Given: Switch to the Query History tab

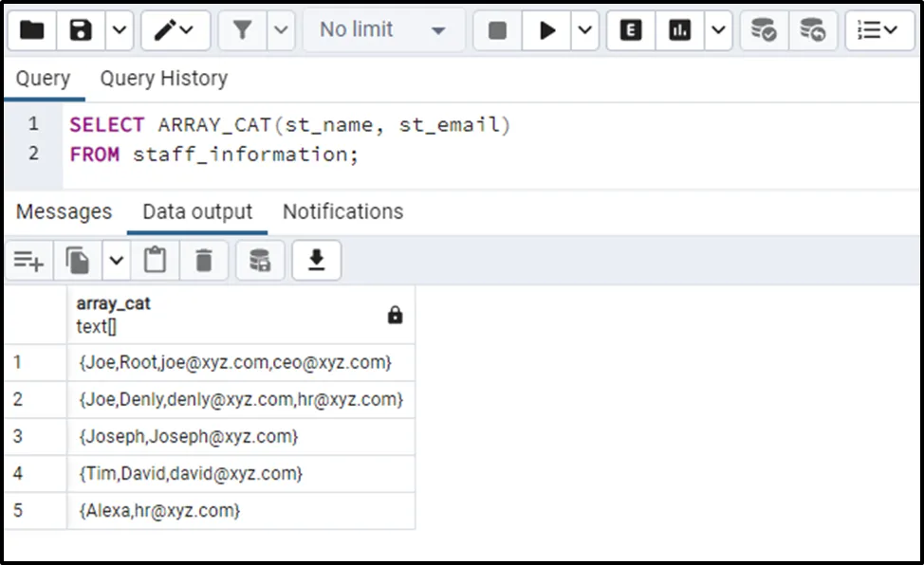Looking at the screenshot, I should click(163, 79).
